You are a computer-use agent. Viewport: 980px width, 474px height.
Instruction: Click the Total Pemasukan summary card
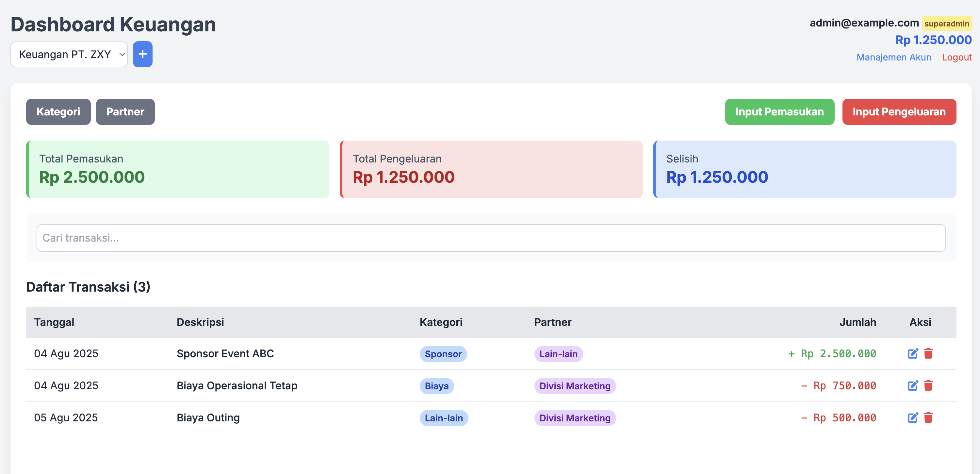click(x=178, y=169)
